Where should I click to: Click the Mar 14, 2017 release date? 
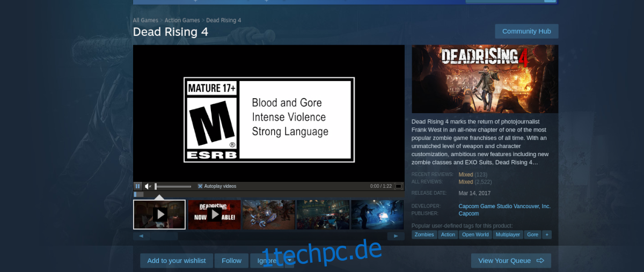[x=474, y=193]
